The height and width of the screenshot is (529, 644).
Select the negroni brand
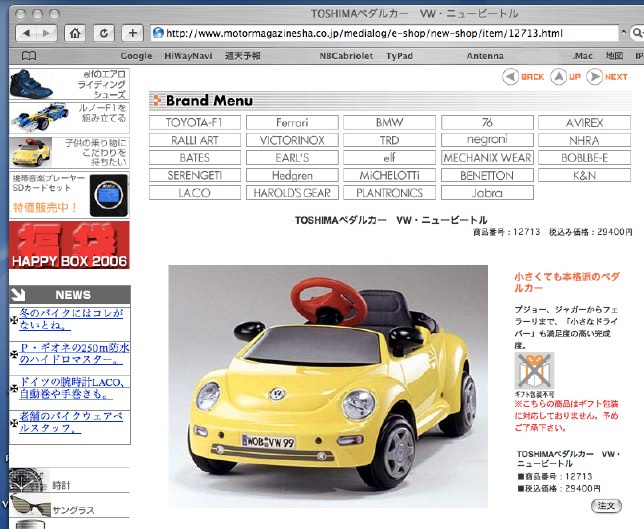pos(487,140)
